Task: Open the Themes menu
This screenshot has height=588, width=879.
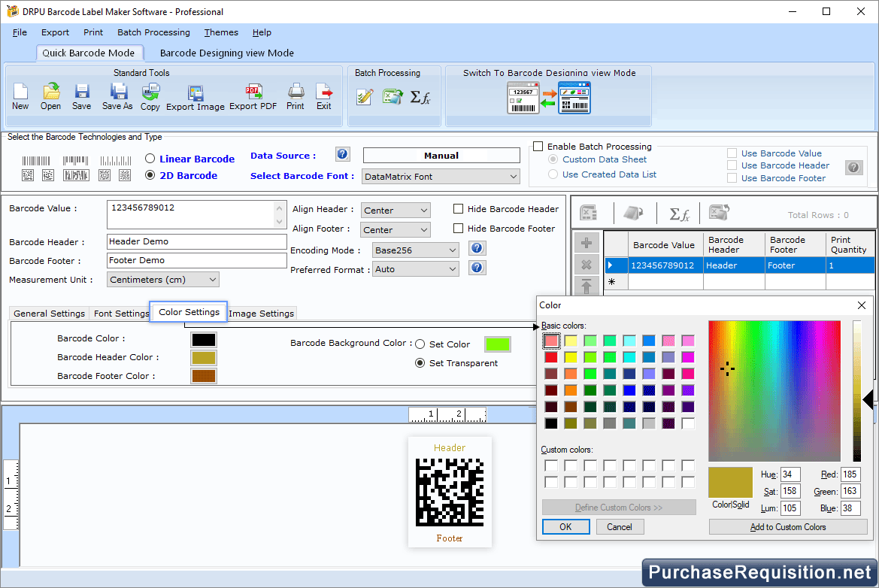Action: coord(221,32)
